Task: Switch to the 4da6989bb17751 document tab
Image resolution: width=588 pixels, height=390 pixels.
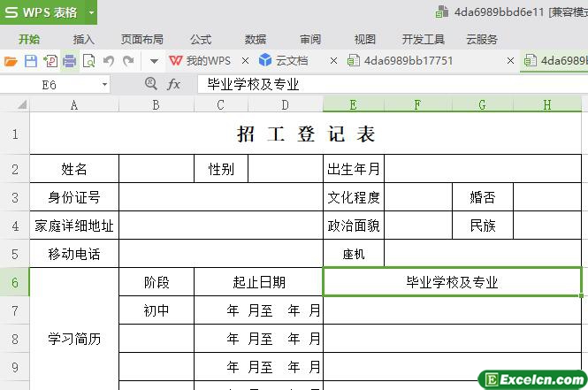Action: 401,61
